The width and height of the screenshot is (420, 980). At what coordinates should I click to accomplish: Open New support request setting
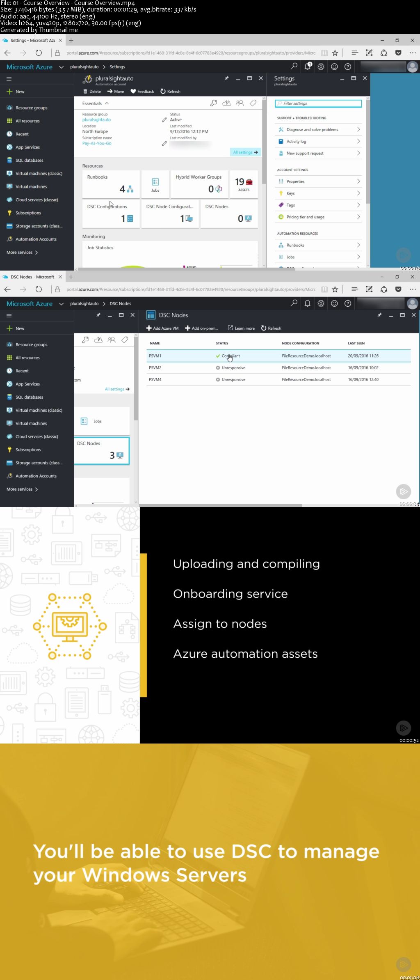pos(319,153)
